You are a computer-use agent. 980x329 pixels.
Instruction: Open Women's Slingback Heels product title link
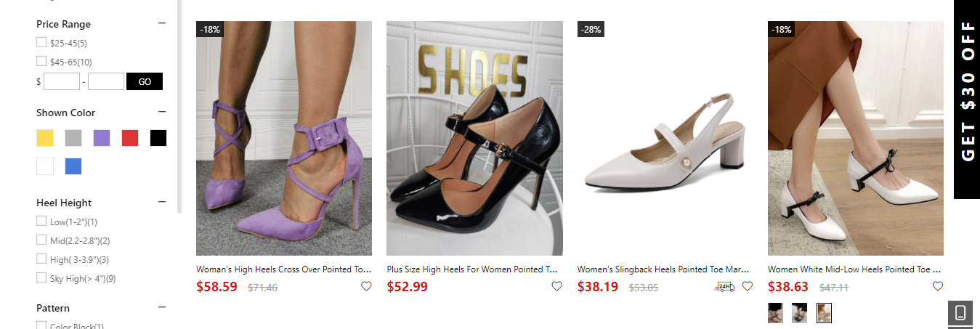663,269
